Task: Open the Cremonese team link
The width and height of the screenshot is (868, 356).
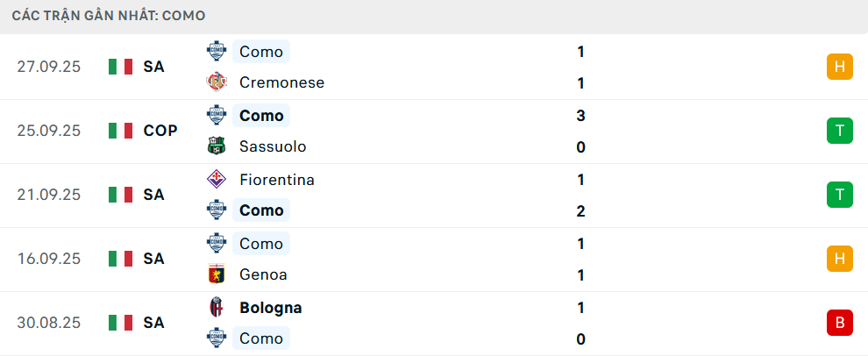Action: [x=281, y=82]
